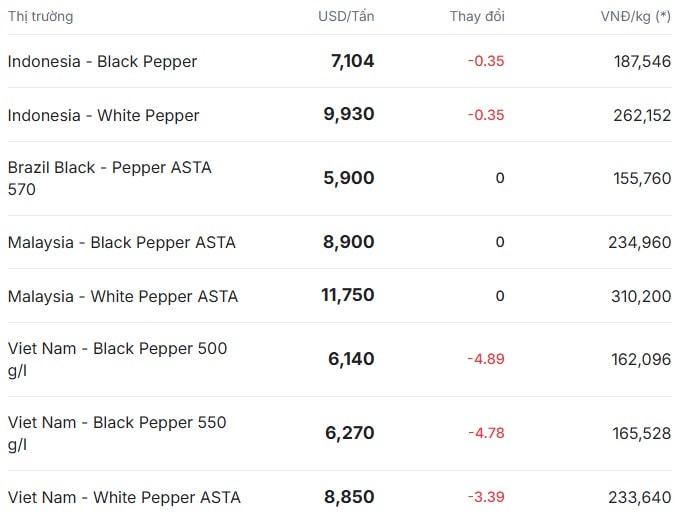The image size is (679, 518).
Task: Click the Thị trường column header
Action: click(40, 16)
